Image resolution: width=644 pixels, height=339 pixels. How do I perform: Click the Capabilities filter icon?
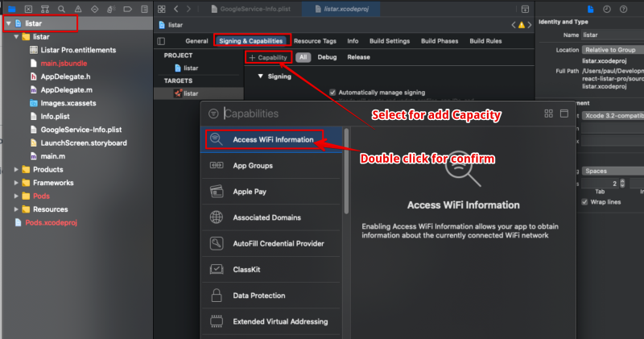point(213,114)
